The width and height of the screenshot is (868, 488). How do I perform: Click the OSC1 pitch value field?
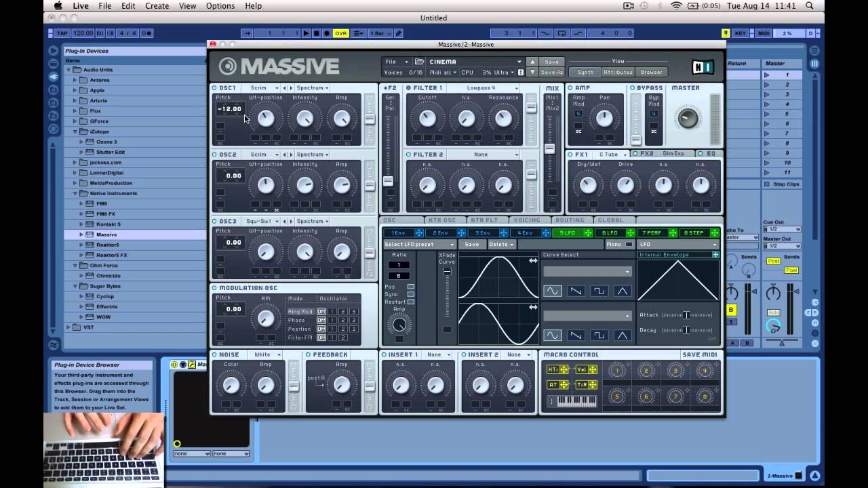(x=229, y=109)
